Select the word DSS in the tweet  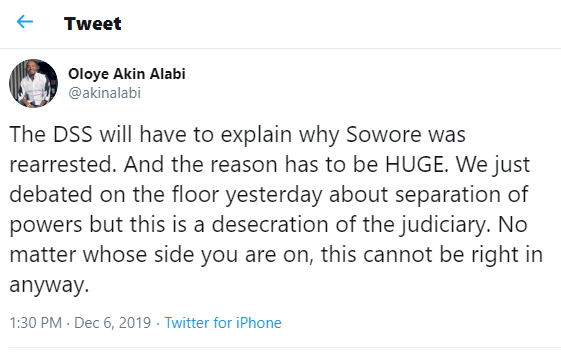[73, 135]
